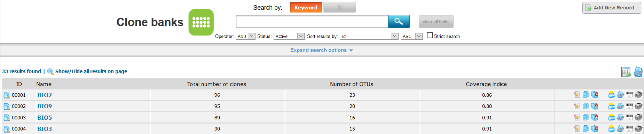Screen dimensions: 644x134
Task: Click clone count 95 for BIO9
Action: tap(217, 106)
